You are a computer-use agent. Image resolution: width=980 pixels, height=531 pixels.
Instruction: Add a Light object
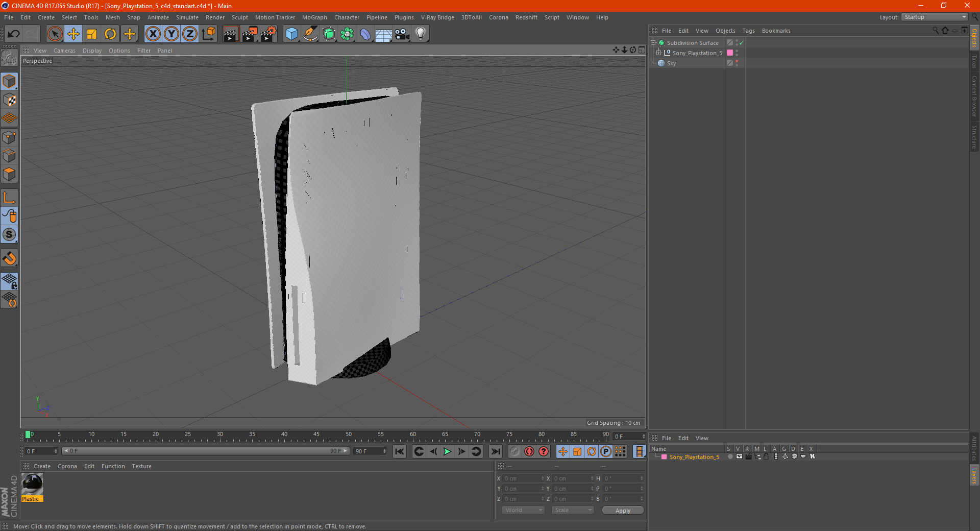[421, 34]
